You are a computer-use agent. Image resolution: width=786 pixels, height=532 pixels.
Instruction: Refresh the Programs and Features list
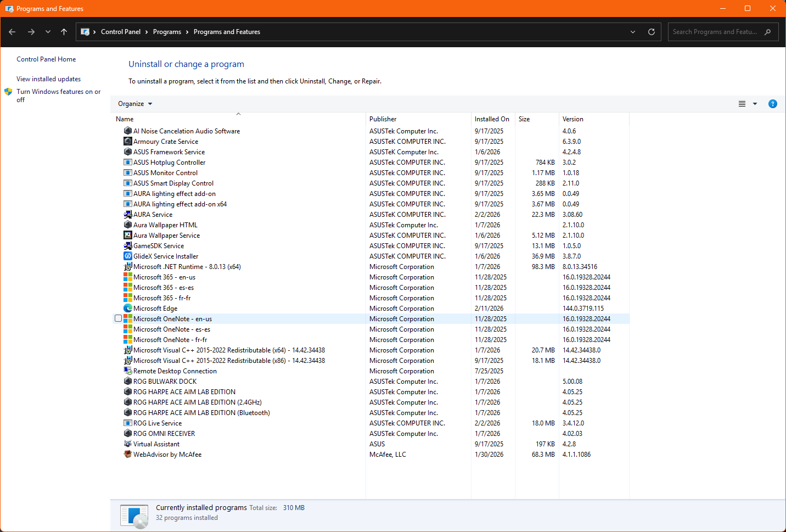652,32
